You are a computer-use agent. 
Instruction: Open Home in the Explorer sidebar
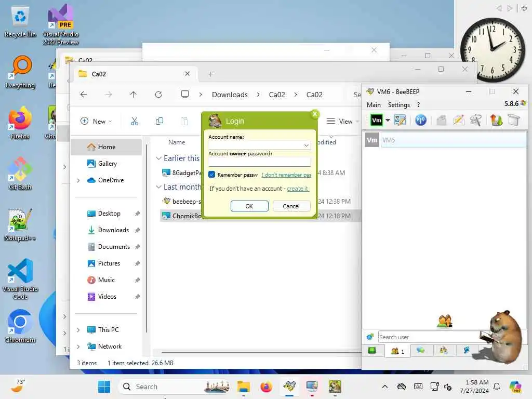106,147
